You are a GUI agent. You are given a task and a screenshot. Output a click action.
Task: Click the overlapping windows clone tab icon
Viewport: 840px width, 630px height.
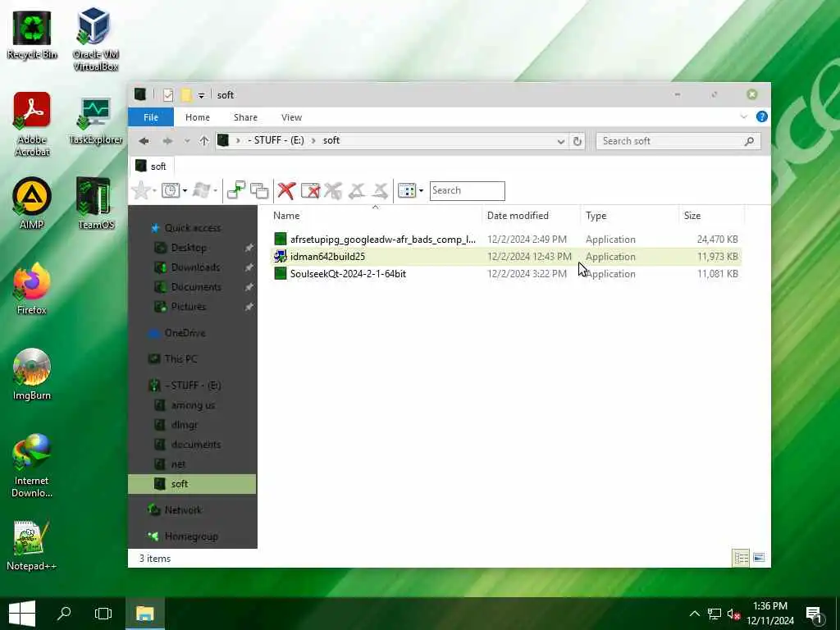259,190
